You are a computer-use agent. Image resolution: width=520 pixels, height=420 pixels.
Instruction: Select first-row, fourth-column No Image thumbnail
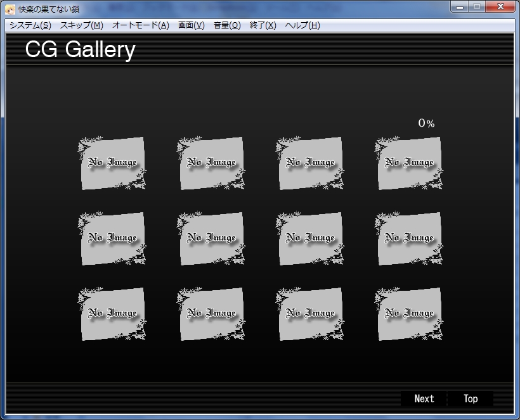(x=409, y=163)
